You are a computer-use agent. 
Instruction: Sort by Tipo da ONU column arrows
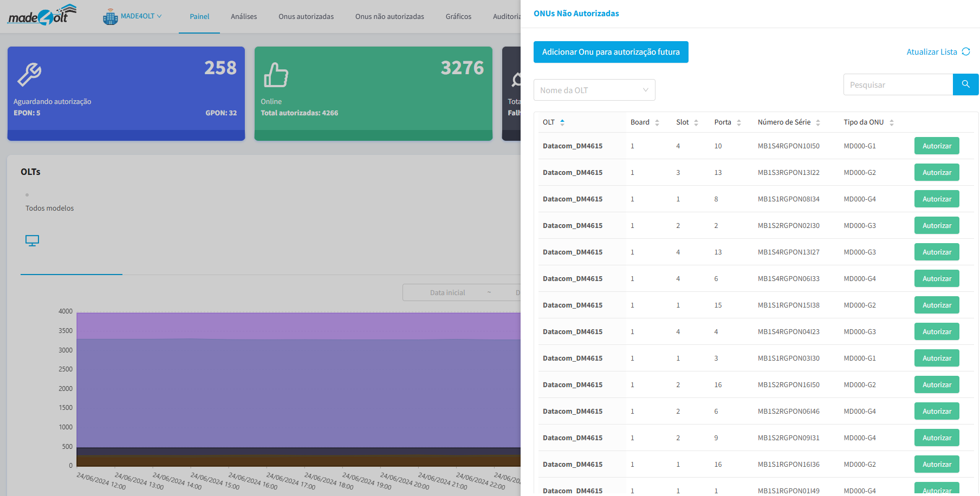click(x=892, y=122)
